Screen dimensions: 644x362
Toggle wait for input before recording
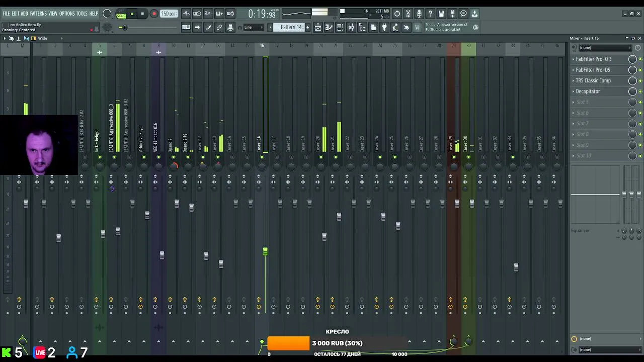[197, 14]
